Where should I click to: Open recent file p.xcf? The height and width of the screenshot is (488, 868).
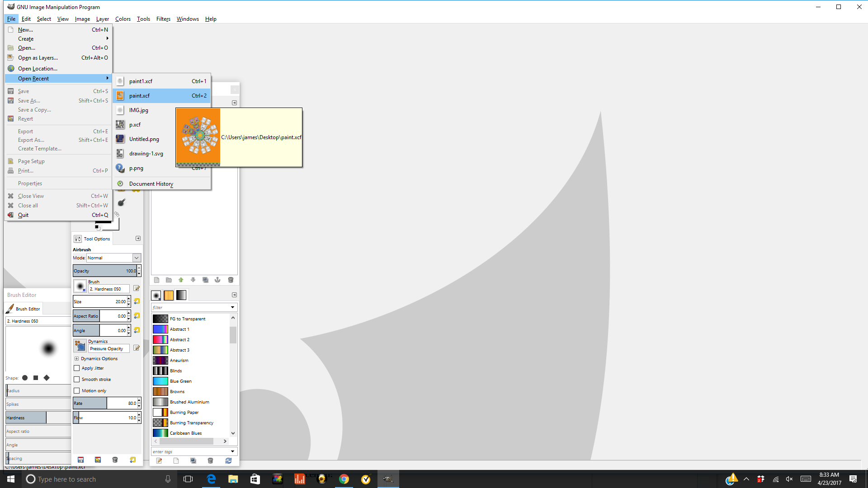[144, 125]
